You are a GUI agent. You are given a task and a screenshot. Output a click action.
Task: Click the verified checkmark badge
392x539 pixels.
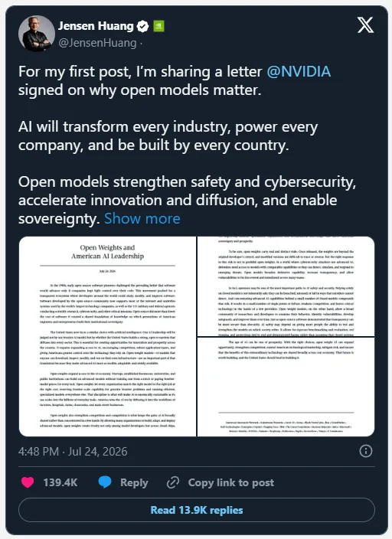142,27
